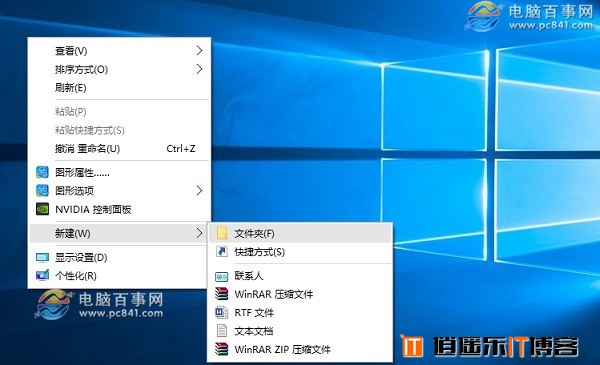
Task: Open 显示设置(D) from context menu
Action: (x=120, y=257)
